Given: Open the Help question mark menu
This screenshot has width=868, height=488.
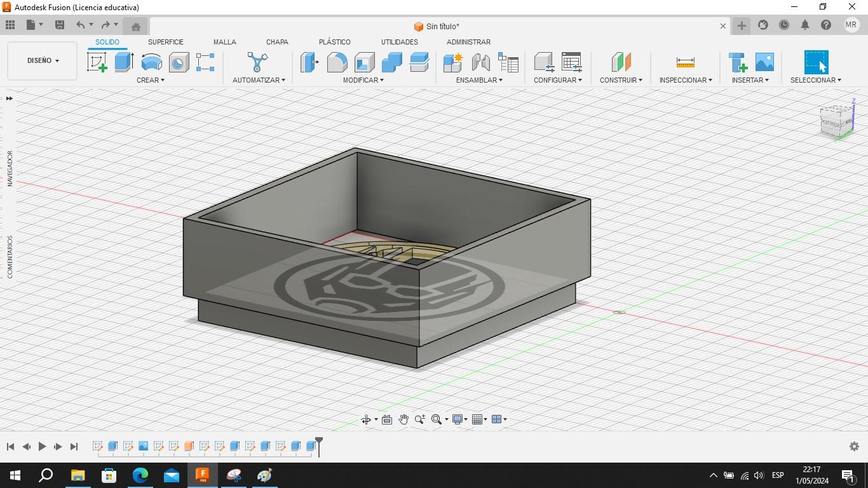Looking at the screenshot, I should coord(826,25).
